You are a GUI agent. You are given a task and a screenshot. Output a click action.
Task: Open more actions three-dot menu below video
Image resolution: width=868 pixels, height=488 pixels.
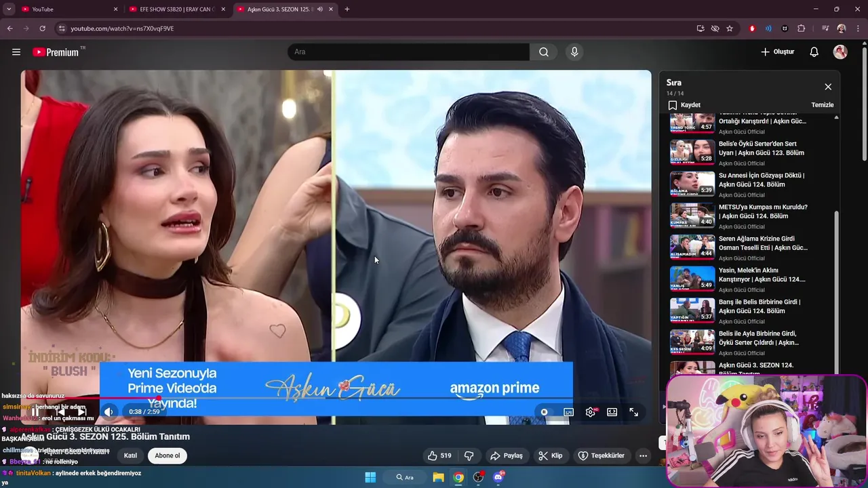(643, 455)
